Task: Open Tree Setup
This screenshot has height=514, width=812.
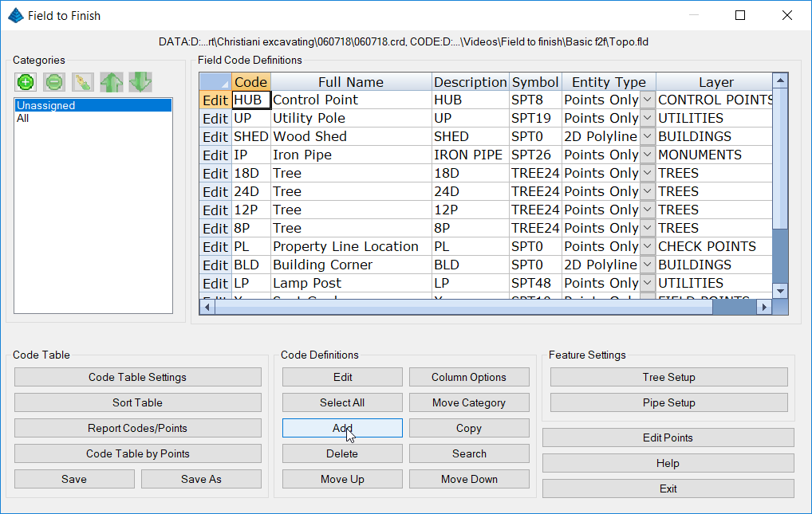Action: coord(669,377)
